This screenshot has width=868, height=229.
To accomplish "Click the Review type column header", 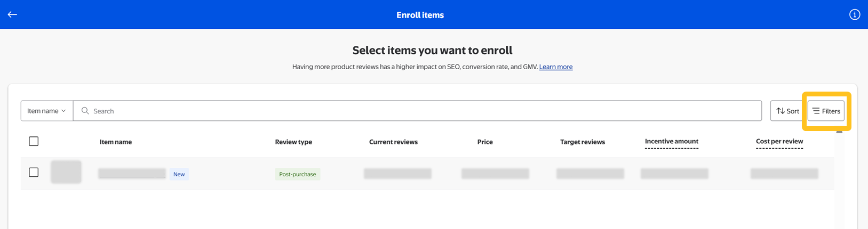I will click(293, 142).
